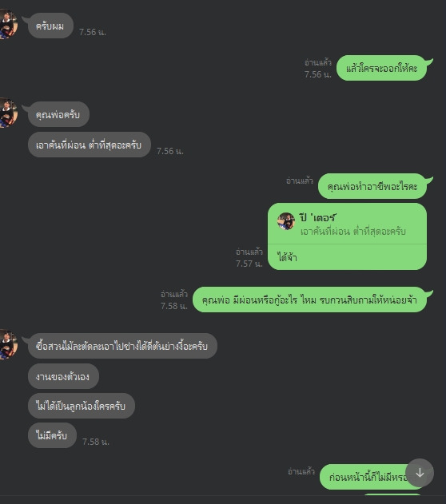Click small avatar inside quoted reply
446x504 pixels.
tap(286, 221)
